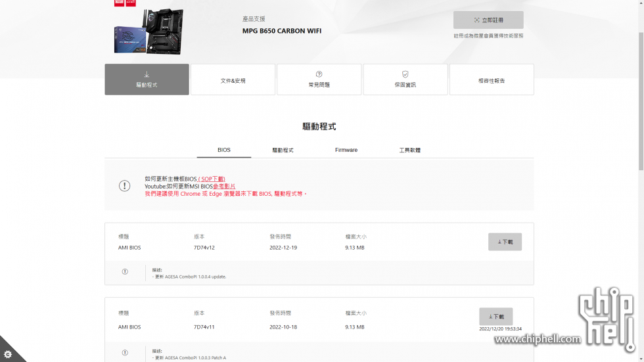Download BIOS version 7D74v12

(x=505, y=242)
